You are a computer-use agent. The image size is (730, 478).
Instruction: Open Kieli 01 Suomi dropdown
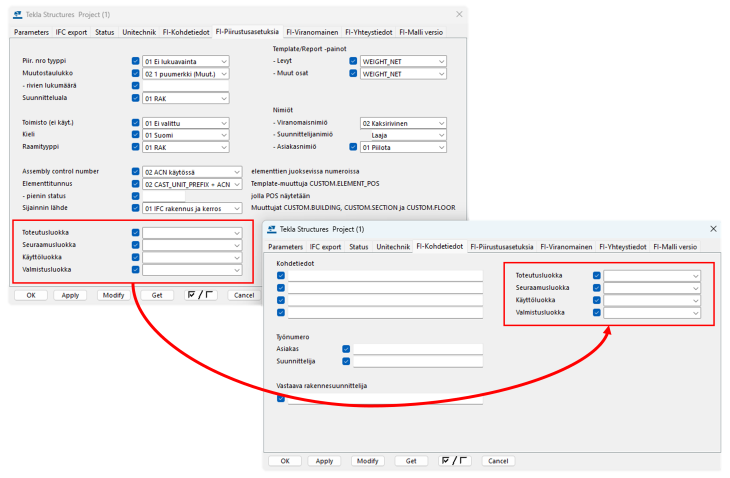click(x=185, y=135)
